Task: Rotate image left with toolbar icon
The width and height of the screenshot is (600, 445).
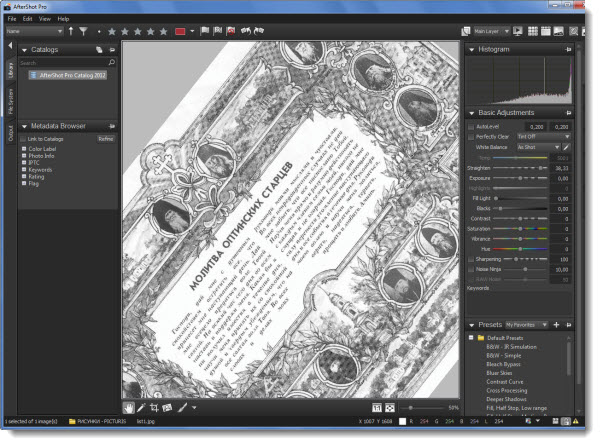Action: coord(246,31)
